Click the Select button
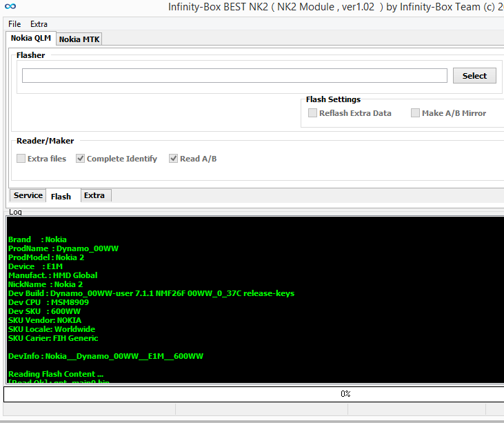Image resolution: width=504 pixels, height=423 pixels. (474, 76)
